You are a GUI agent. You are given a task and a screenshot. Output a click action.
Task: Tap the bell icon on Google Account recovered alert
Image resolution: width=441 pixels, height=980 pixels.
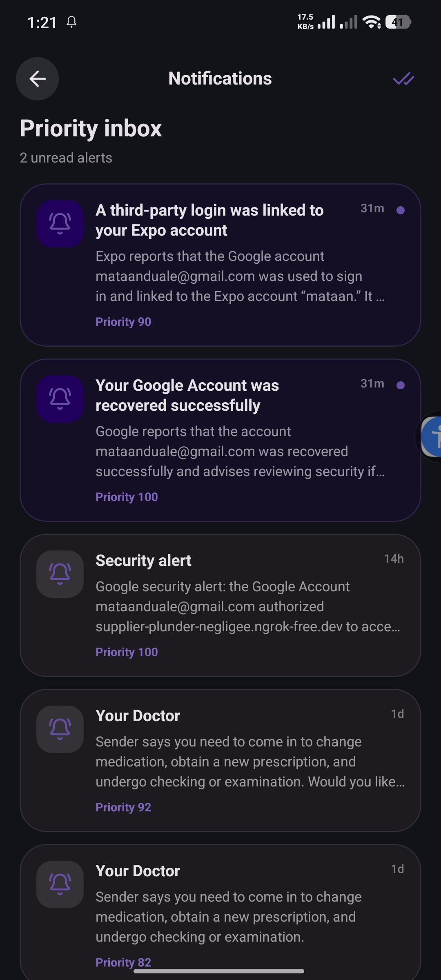tap(60, 399)
